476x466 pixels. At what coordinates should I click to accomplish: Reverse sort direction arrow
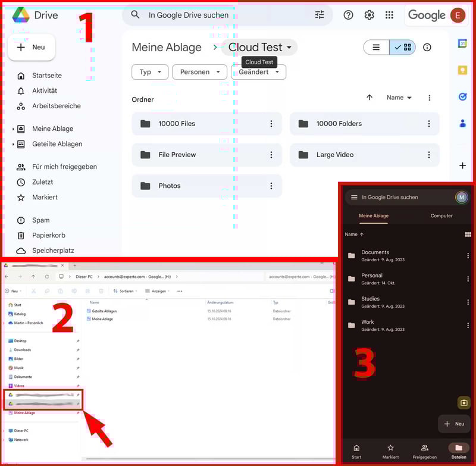tap(369, 98)
